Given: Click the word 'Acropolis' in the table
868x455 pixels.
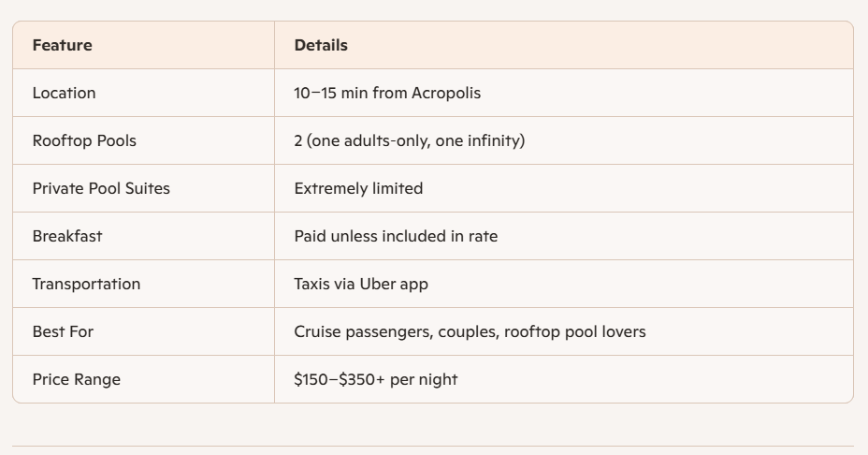Looking at the screenshot, I should click(x=446, y=93).
